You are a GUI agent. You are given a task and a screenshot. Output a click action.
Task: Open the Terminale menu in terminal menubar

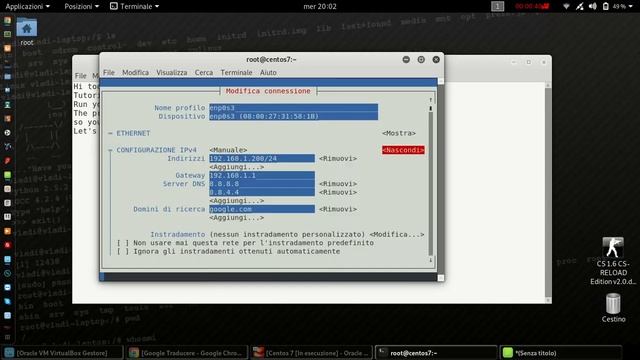pyautogui.click(x=236, y=72)
